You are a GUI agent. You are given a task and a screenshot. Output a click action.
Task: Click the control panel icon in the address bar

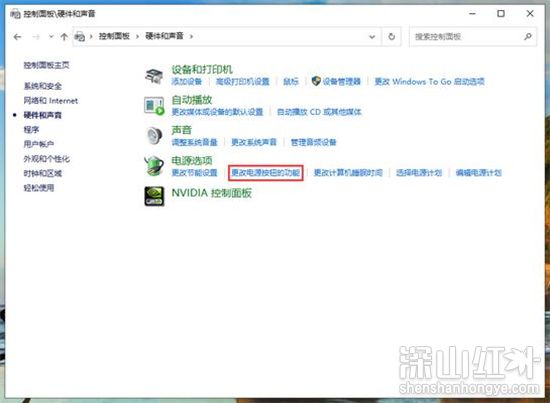coord(80,36)
